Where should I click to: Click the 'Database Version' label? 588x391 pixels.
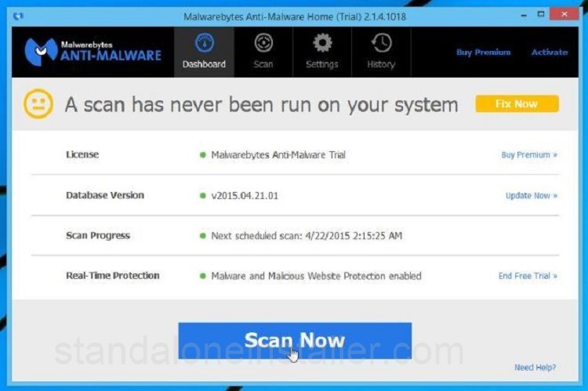(105, 195)
